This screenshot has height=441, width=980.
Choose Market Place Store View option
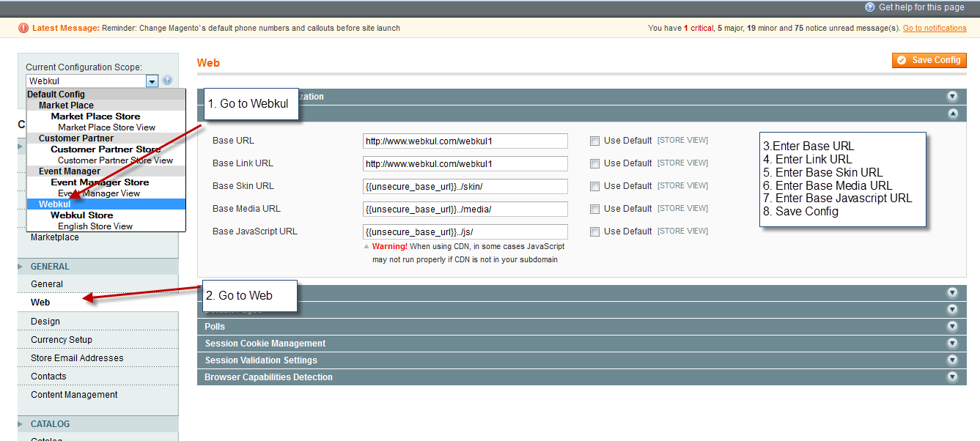106,127
